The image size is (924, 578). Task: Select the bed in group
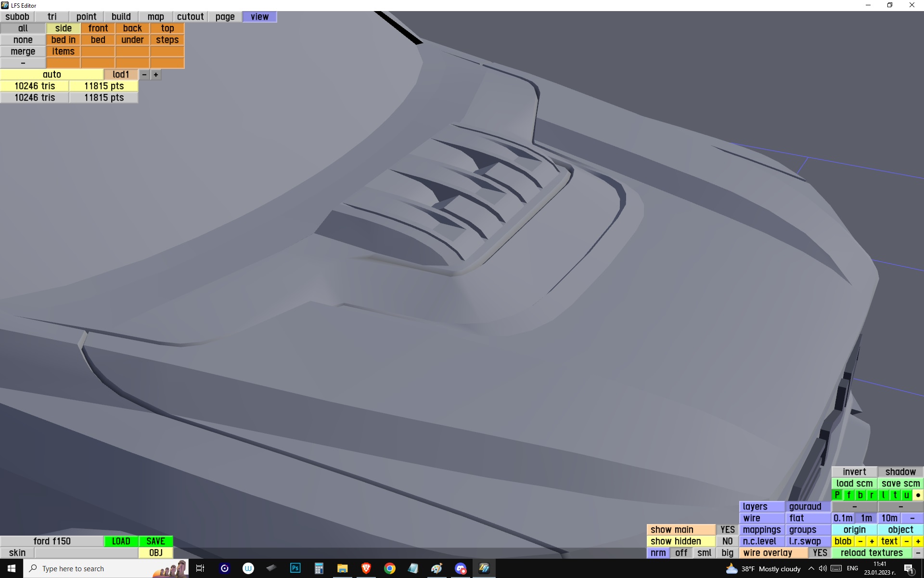pos(63,40)
